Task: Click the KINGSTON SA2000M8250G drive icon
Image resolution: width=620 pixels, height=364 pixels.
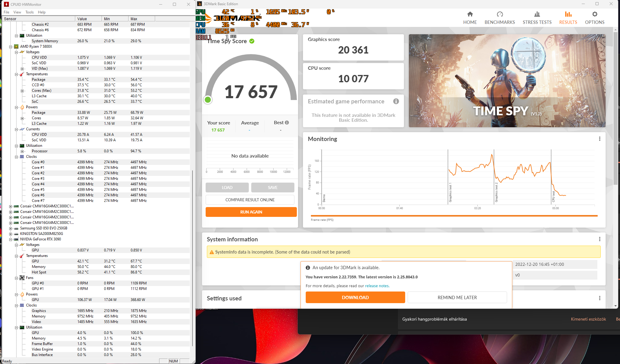Action: 16,234
